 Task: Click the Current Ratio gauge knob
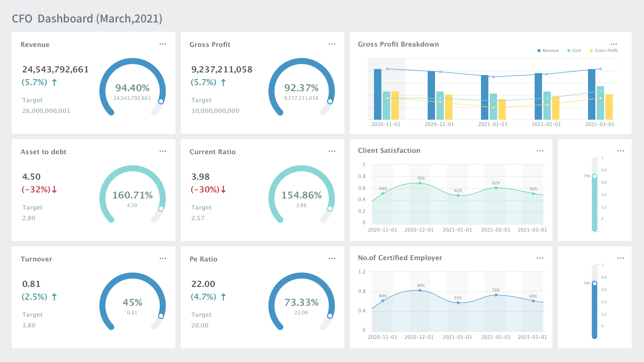(330, 208)
